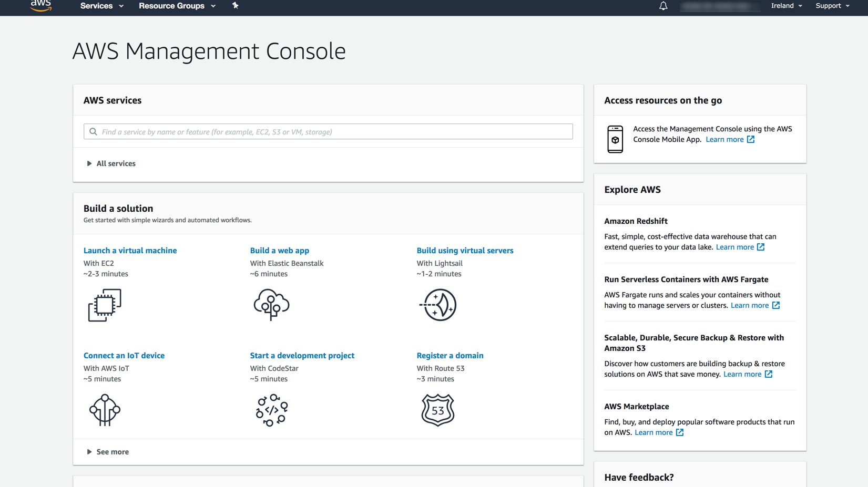
Task: Click the AWS logo in the header
Action: click(x=40, y=5)
